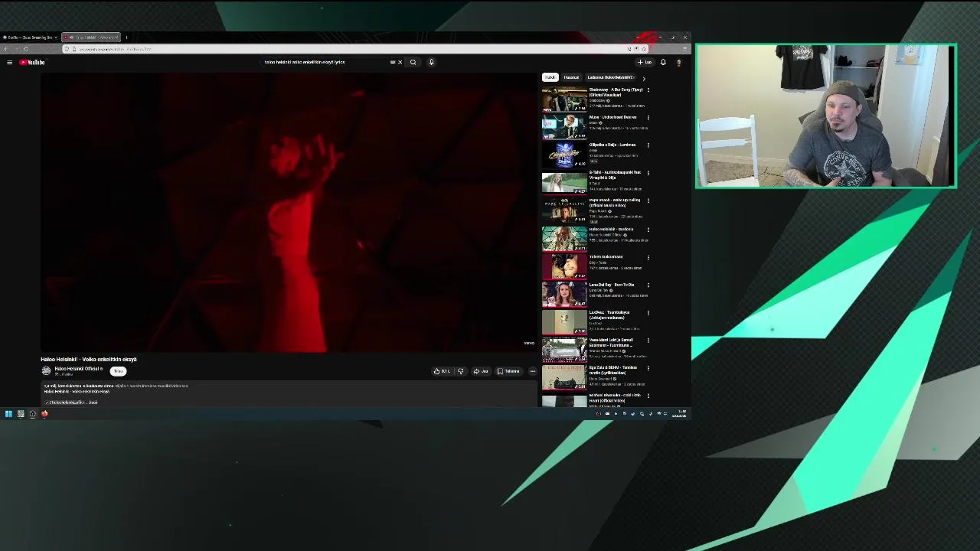Click the magnifier search button
The width and height of the screenshot is (980, 551).
413,62
